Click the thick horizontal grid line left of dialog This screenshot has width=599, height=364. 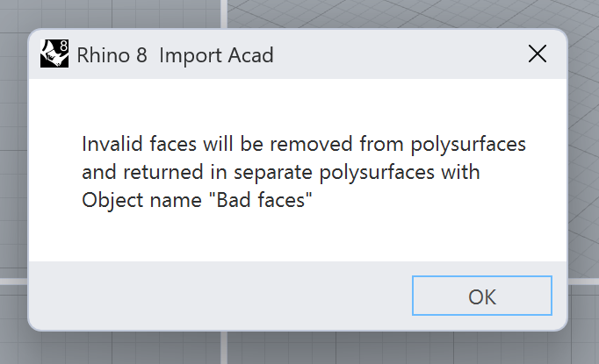click(x=12, y=281)
